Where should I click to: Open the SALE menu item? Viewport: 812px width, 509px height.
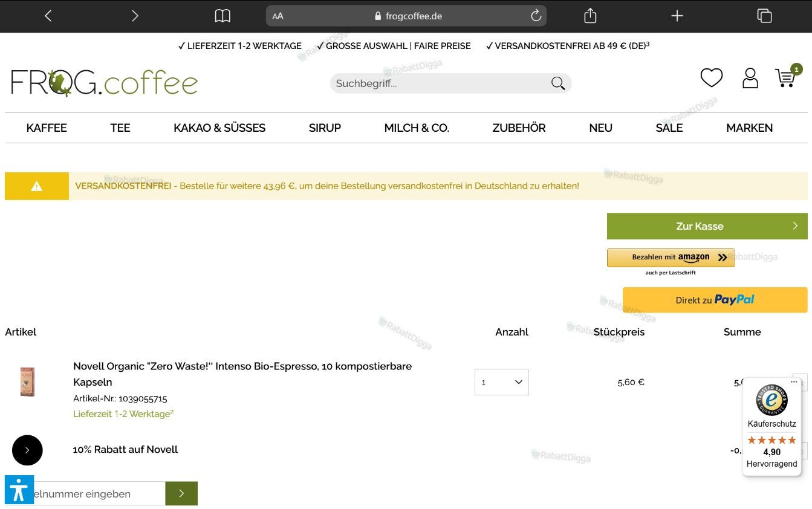coord(669,128)
